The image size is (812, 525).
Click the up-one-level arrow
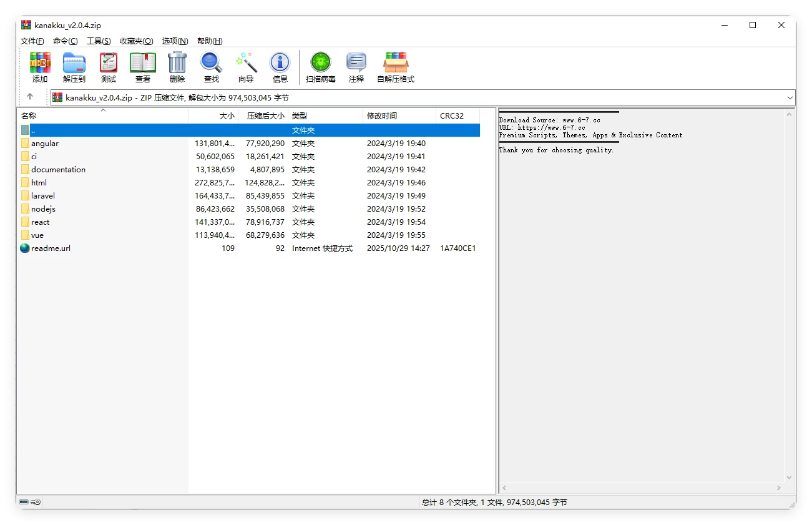[x=31, y=97]
